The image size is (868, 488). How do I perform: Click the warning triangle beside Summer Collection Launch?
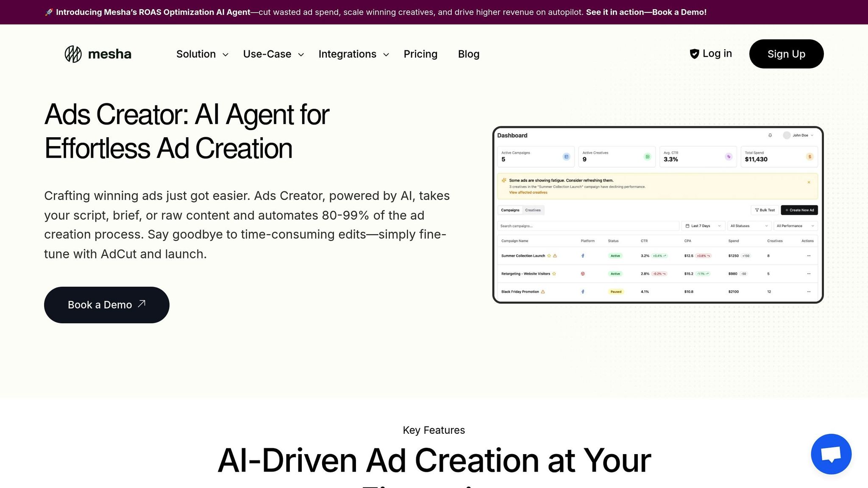[555, 256]
